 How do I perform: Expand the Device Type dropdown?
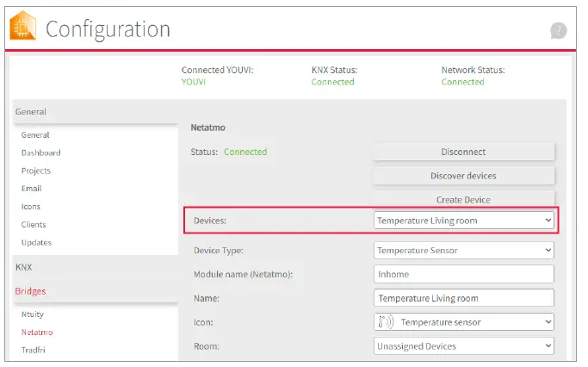coord(464,251)
